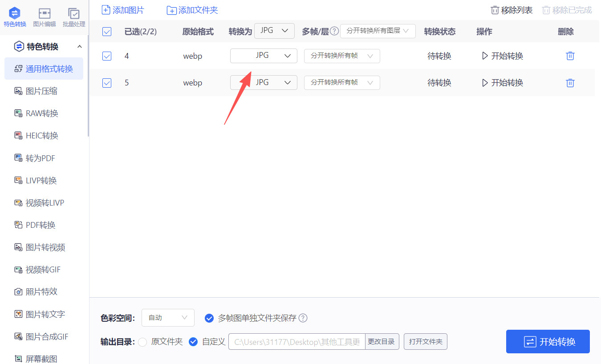
Task: Open row 5 分开转换所有帧 dropdown
Action: point(342,83)
